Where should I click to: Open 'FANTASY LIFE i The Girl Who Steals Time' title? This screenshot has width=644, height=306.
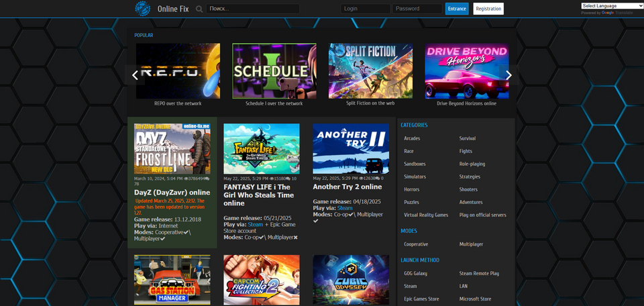(x=260, y=195)
